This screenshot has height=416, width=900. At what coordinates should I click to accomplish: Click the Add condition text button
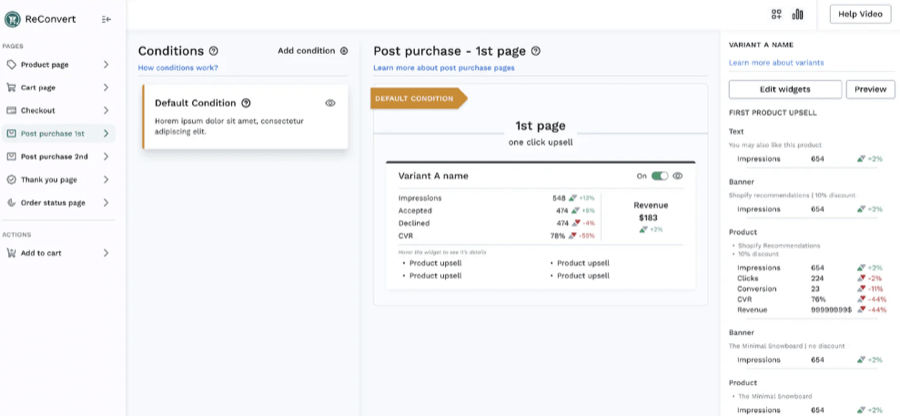(307, 51)
